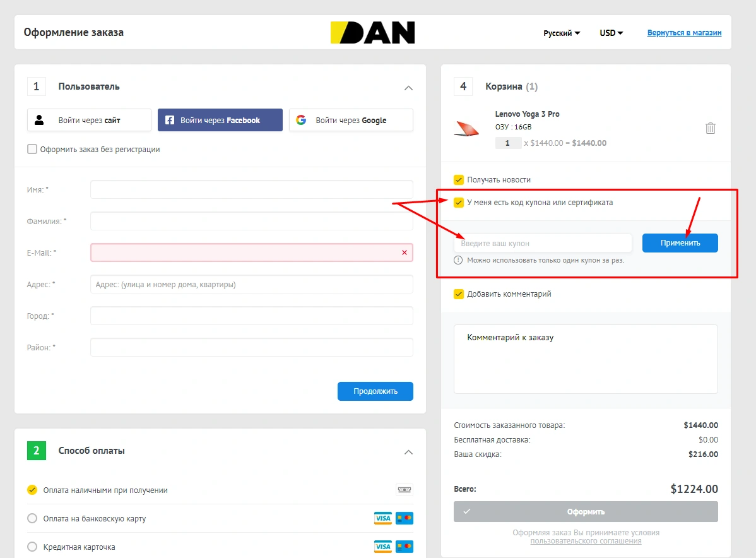Collapse the Способ оплаты section
The image size is (756, 558).
click(408, 452)
